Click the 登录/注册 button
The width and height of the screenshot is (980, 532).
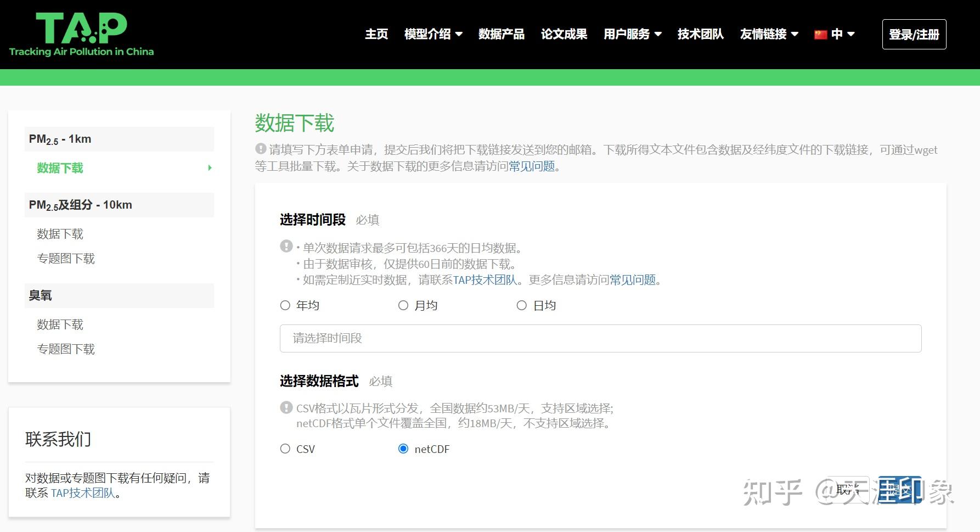pyautogui.click(x=914, y=33)
